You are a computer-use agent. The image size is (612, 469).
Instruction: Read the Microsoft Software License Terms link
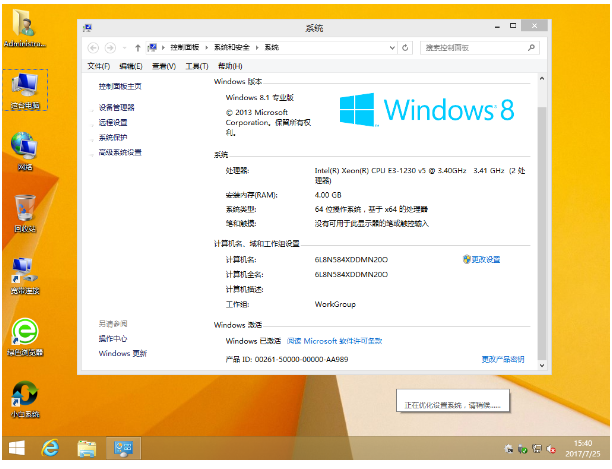point(334,341)
